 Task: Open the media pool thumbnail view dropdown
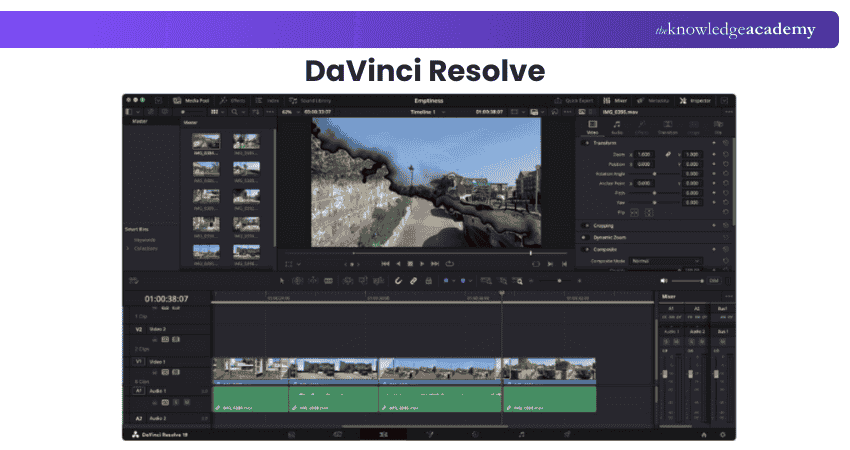(218, 112)
